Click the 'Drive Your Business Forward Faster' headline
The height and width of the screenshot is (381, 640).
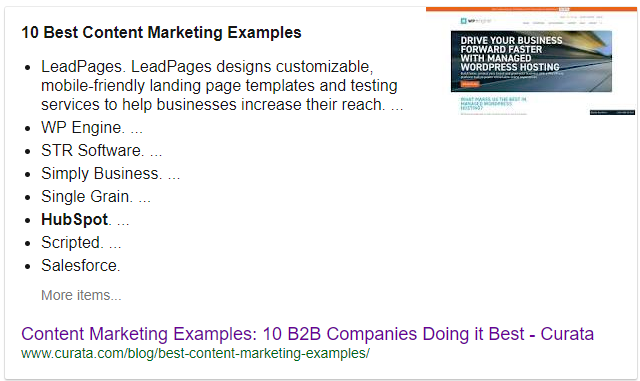[x=511, y=54]
